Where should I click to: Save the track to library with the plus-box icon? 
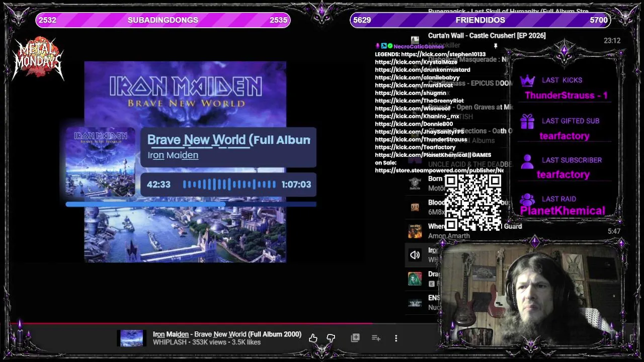(355, 338)
